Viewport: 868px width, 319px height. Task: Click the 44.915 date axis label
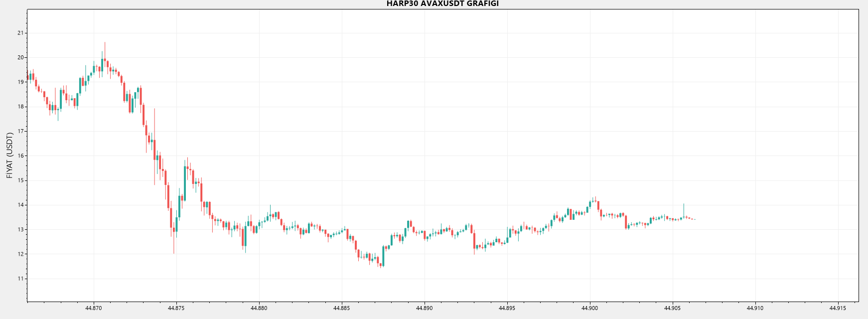(x=838, y=308)
